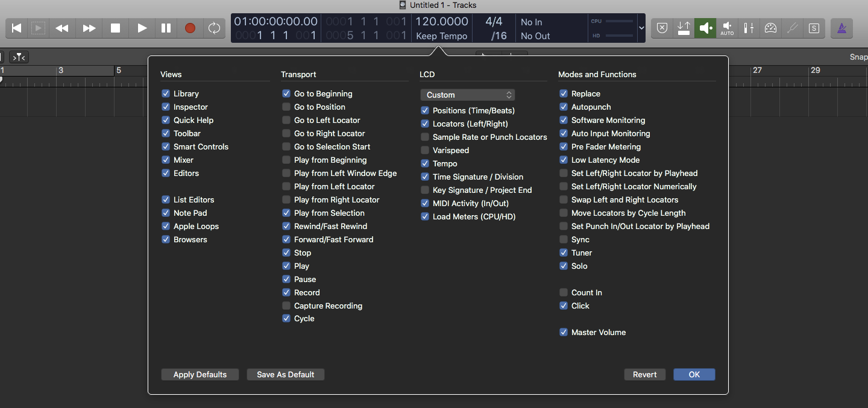
Task: Open the Tuner from the control bar
Action: pyautogui.click(x=792, y=28)
